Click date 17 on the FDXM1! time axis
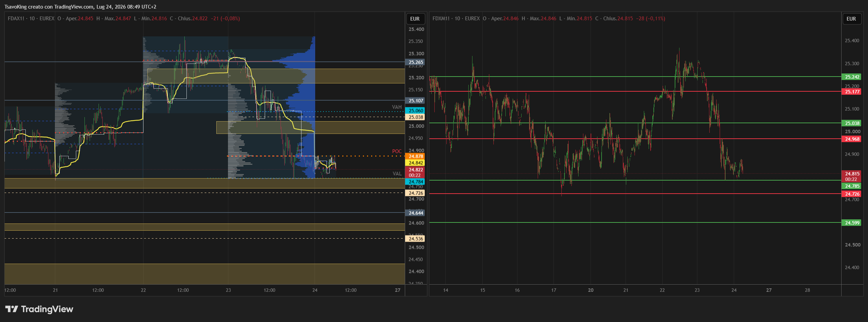The width and height of the screenshot is (868, 322). click(x=554, y=290)
